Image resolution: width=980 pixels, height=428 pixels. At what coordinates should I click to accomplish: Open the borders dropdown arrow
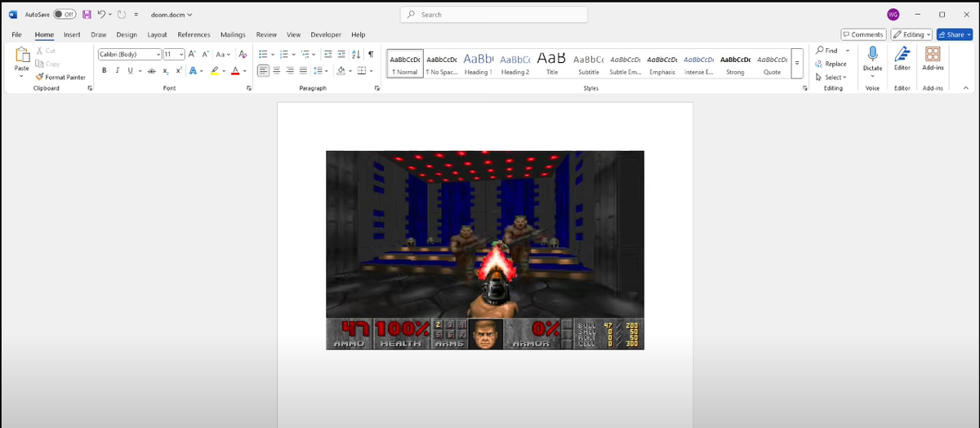372,70
